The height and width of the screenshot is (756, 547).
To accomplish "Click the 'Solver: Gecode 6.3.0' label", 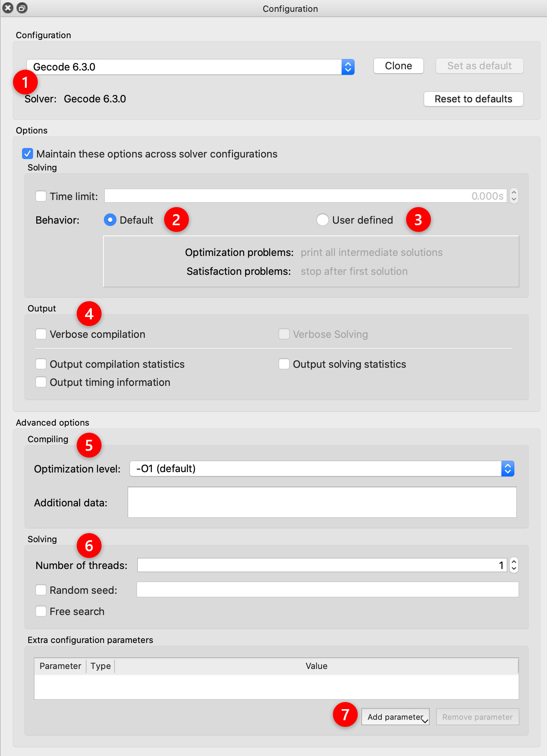I will [x=75, y=99].
